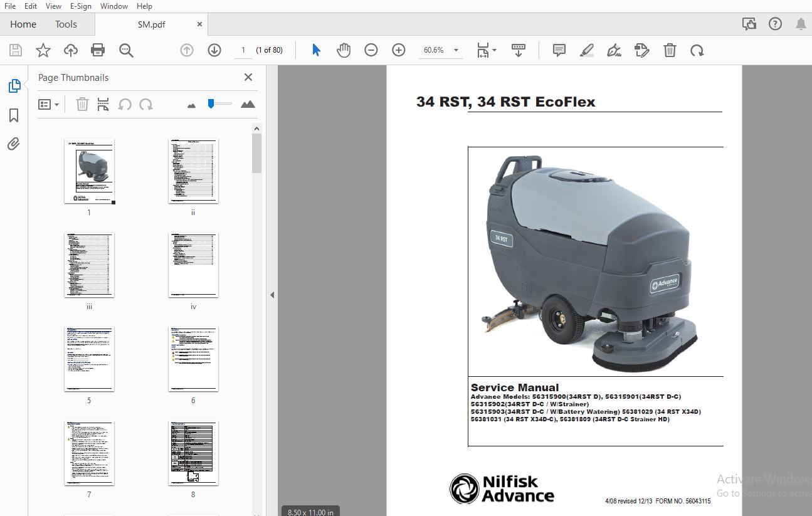812x516 pixels.
Task: Print the document with the printer icon
Action: pos(98,51)
